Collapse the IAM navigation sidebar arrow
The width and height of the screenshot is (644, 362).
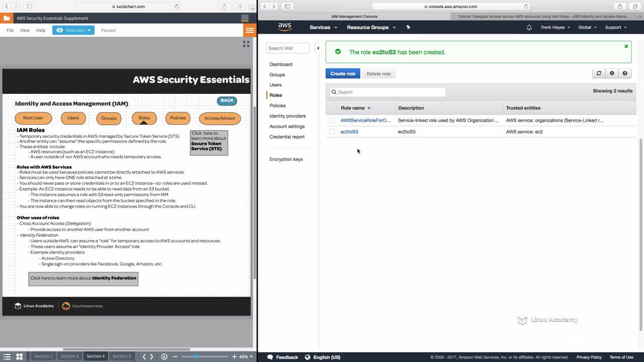(x=317, y=48)
